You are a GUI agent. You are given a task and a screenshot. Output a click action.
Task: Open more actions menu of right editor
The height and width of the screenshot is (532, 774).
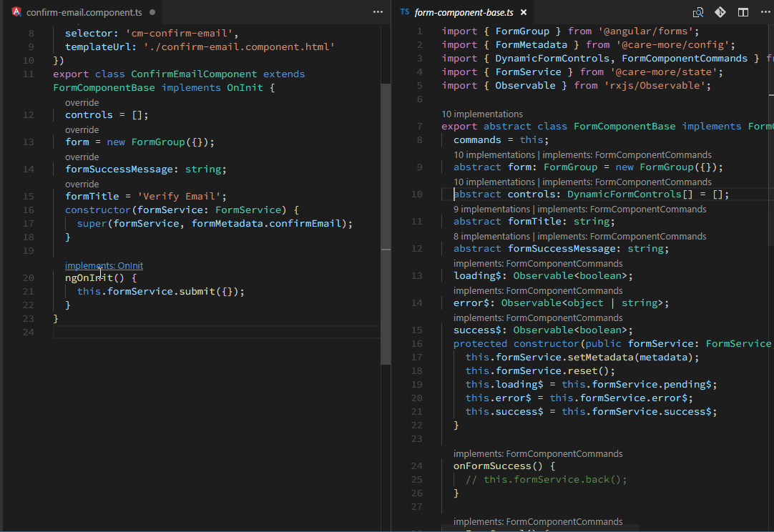[765, 12]
